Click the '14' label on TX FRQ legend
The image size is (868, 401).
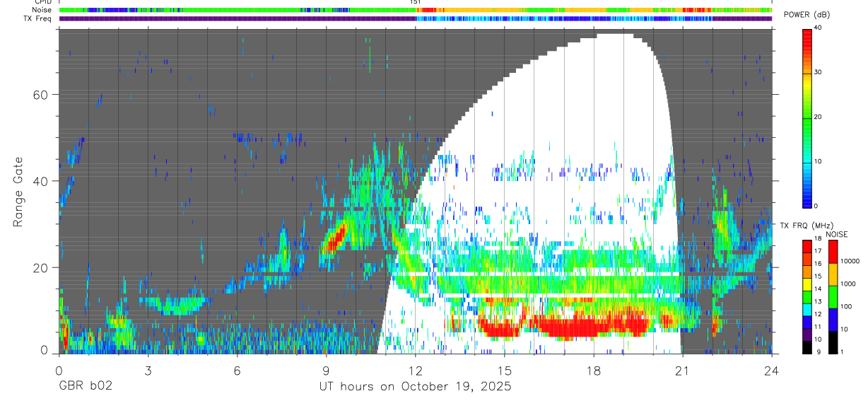(818, 289)
